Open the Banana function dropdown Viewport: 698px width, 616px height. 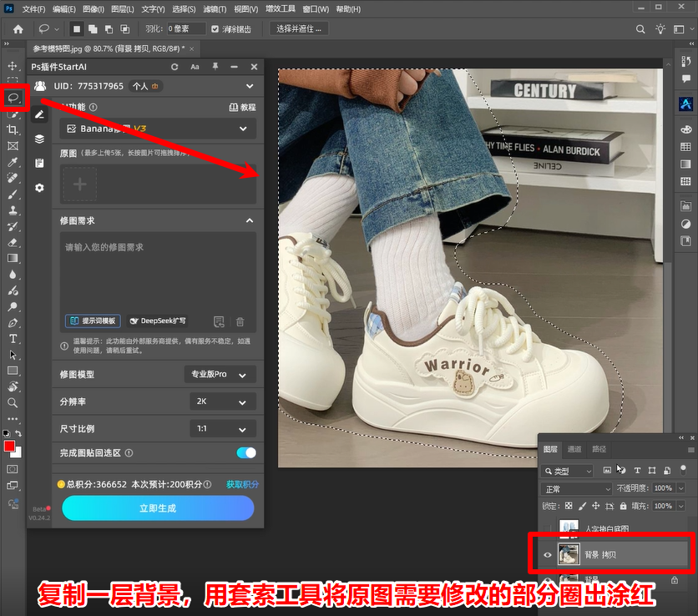[x=158, y=129]
